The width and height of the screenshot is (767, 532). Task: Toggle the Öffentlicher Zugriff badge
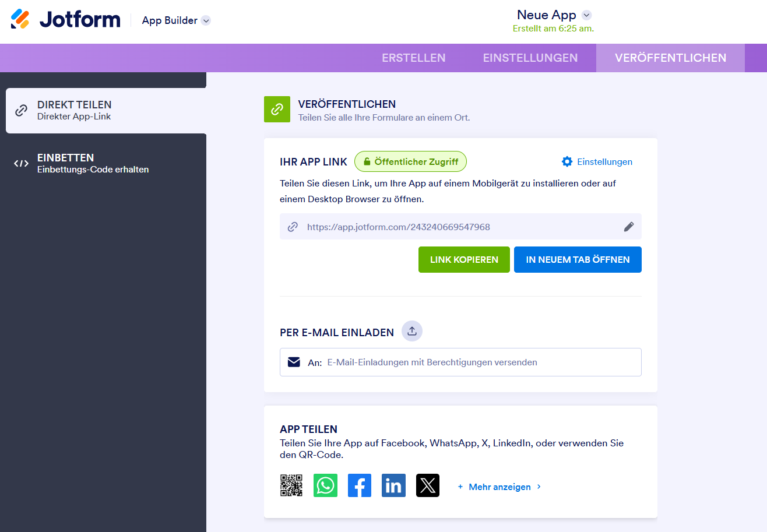[x=410, y=161]
